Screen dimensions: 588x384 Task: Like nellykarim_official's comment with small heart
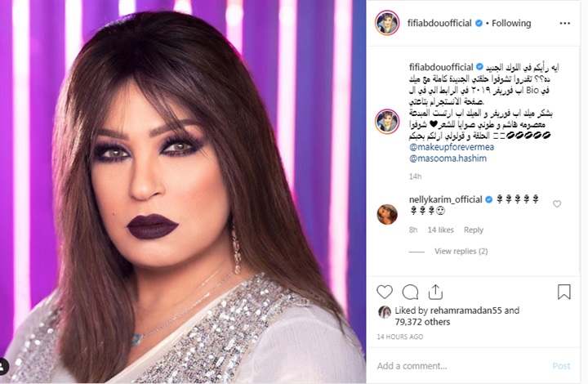(x=557, y=204)
